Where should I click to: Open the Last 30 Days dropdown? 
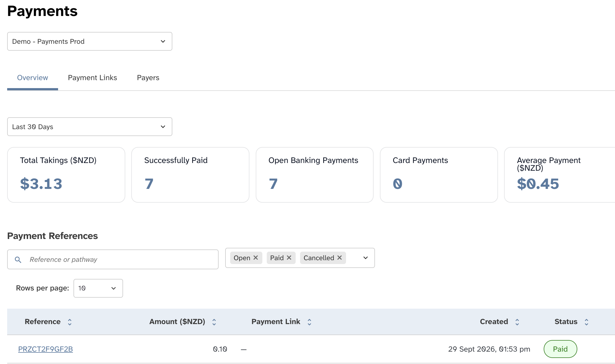pyautogui.click(x=90, y=127)
